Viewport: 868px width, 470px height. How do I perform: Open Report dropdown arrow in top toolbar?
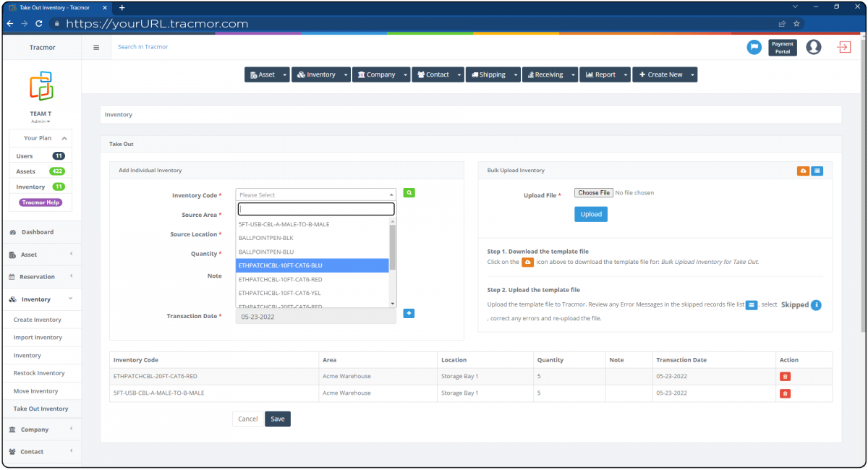coord(626,74)
